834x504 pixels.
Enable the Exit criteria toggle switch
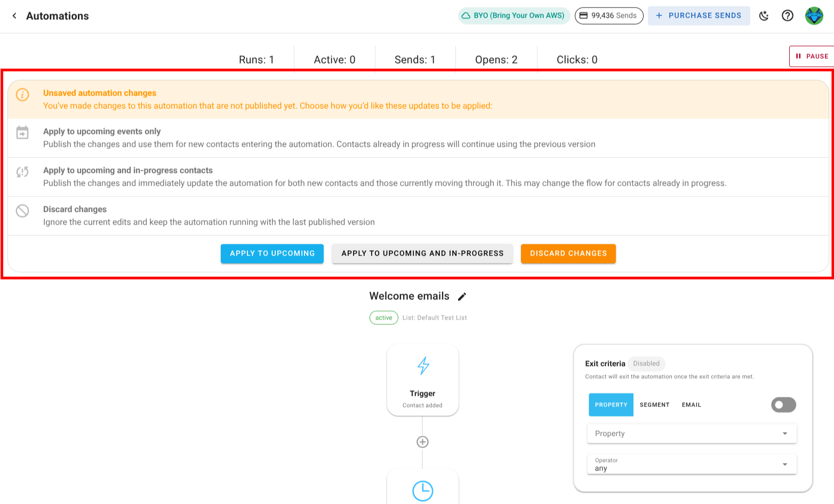(783, 405)
